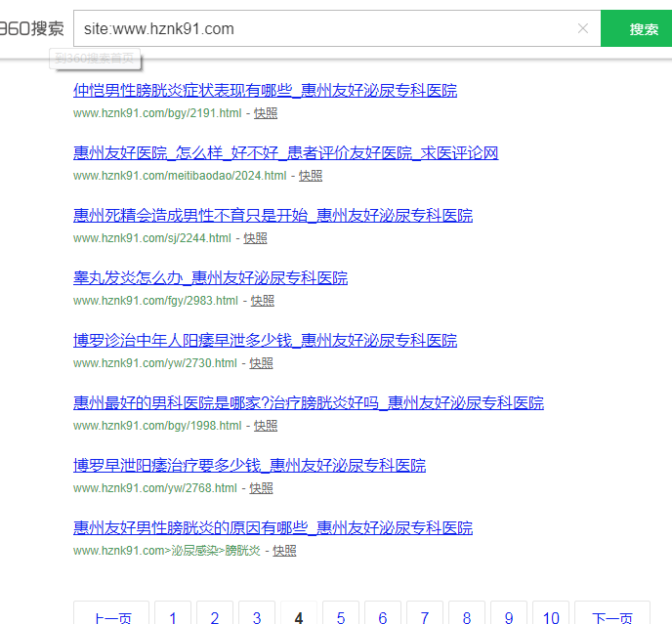Select current page 4
Viewport: 672px width, 624px height.
click(299, 613)
